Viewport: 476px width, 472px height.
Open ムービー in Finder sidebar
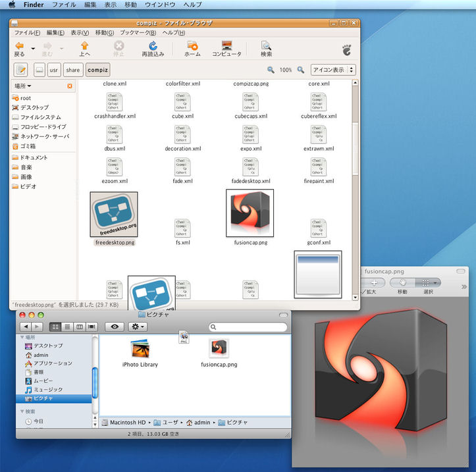click(x=39, y=380)
